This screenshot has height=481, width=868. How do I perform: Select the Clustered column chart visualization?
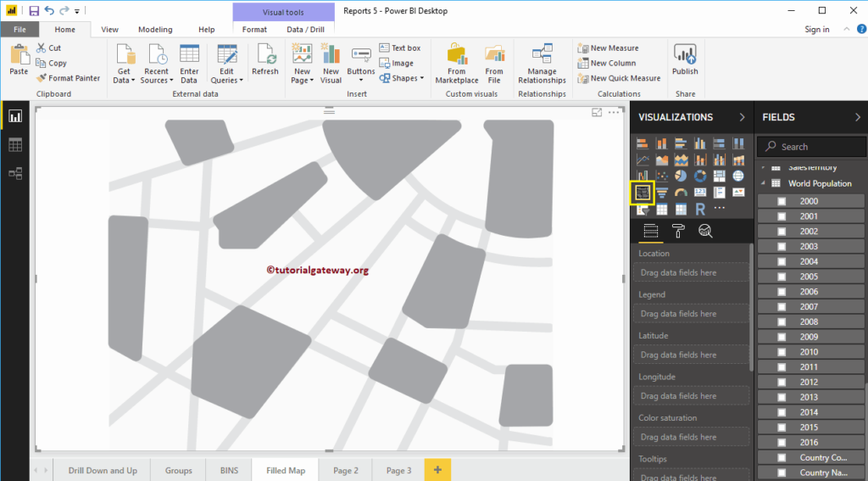(x=699, y=143)
